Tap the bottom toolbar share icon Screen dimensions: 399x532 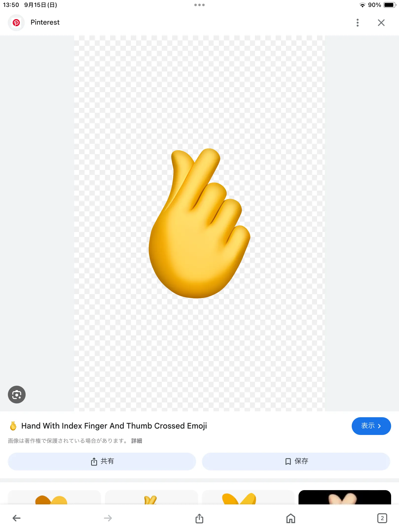pyautogui.click(x=199, y=518)
